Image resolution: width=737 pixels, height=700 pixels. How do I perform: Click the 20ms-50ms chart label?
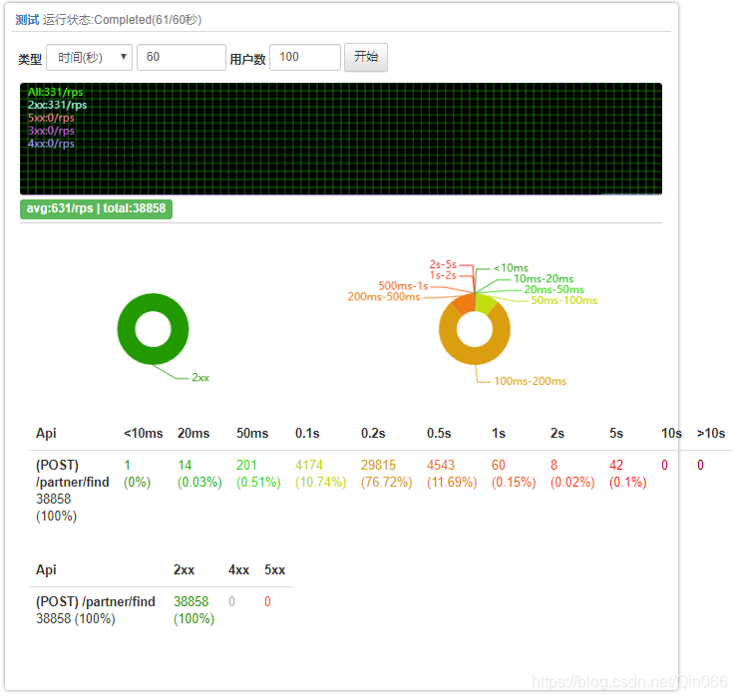click(554, 289)
